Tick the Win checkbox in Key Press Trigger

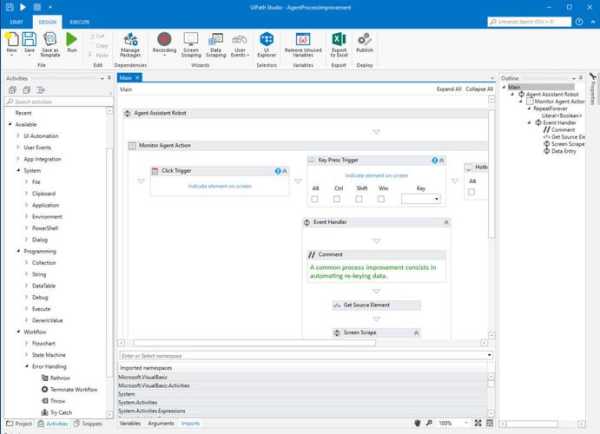(x=381, y=199)
